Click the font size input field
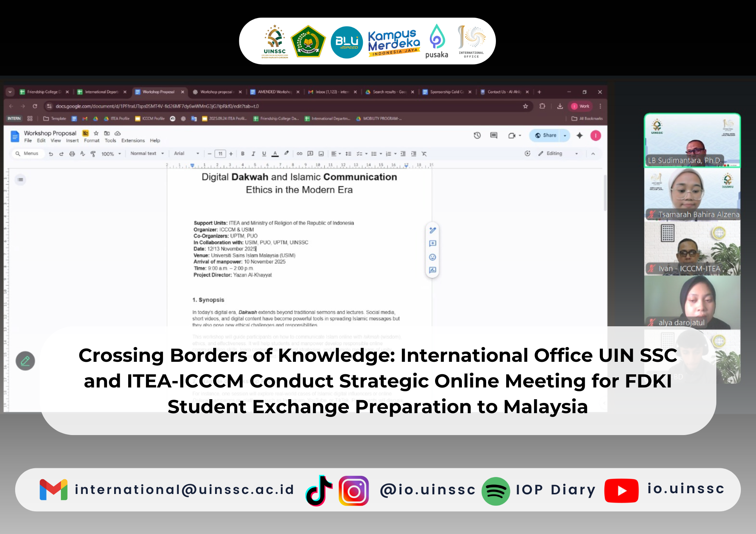The height and width of the screenshot is (534, 756). (220, 154)
